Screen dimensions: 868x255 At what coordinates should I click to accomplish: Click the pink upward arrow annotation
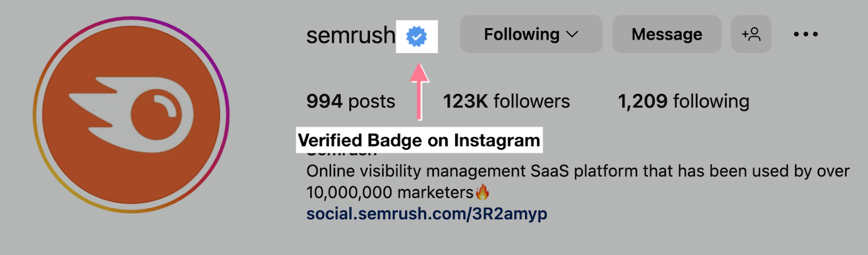419,91
